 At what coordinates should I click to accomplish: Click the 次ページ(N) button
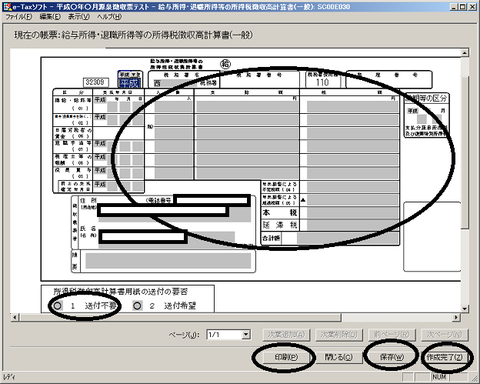tap(444, 334)
